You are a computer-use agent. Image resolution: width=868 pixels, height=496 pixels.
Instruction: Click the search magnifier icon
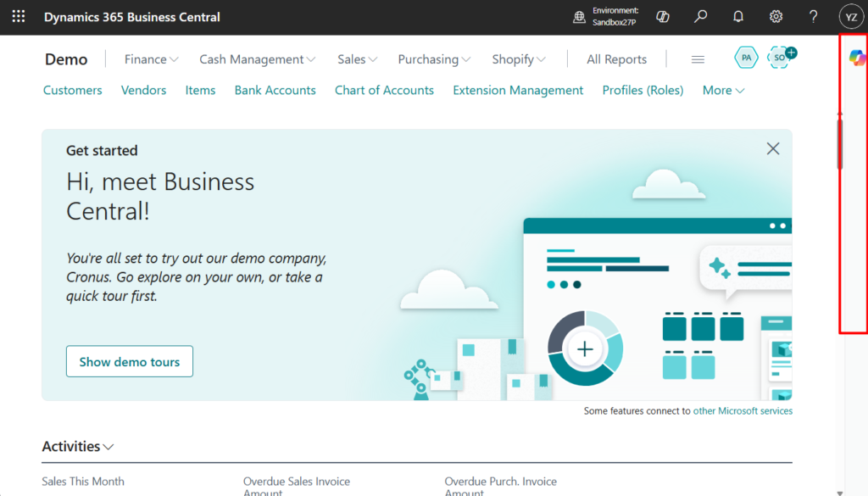coord(701,17)
